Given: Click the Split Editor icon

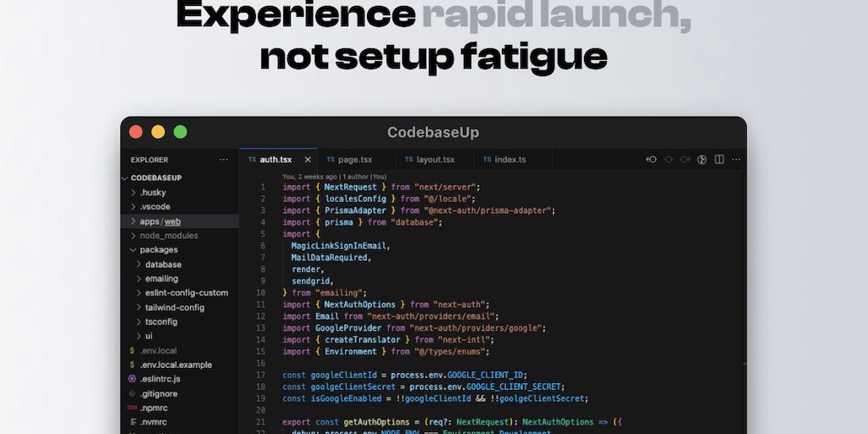Looking at the screenshot, I should [719, 159].
